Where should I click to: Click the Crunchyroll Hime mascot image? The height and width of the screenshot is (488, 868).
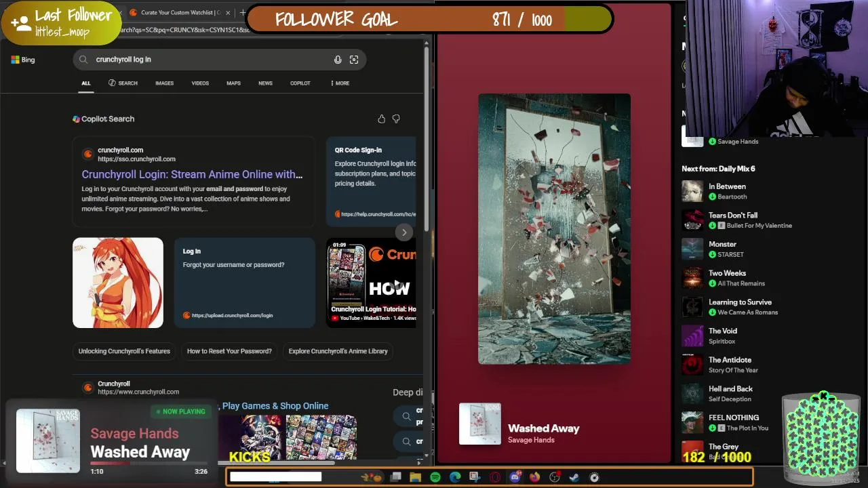coord(118,283)
